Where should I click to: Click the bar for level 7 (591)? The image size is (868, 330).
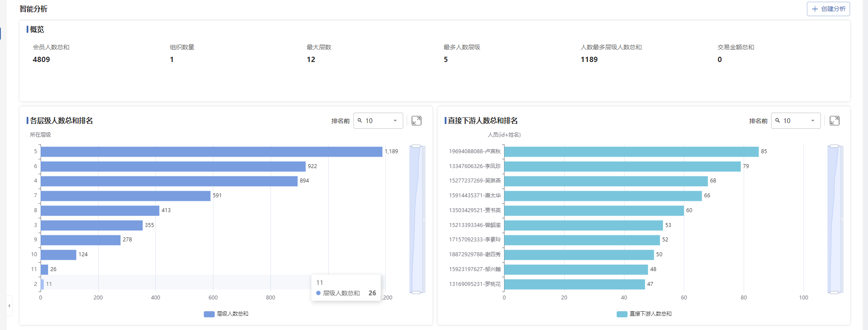(126, 196)
